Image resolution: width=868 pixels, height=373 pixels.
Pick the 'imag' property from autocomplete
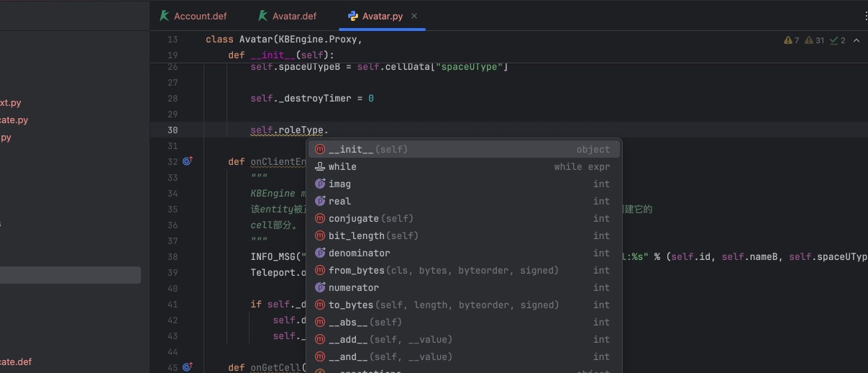click(339, 184)
